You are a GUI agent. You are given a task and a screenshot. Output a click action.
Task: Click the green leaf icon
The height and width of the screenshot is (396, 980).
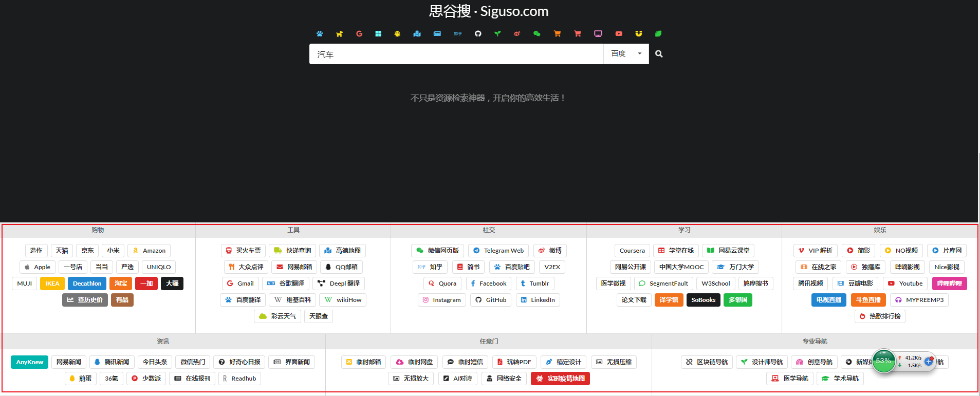(x=658, y=34)
